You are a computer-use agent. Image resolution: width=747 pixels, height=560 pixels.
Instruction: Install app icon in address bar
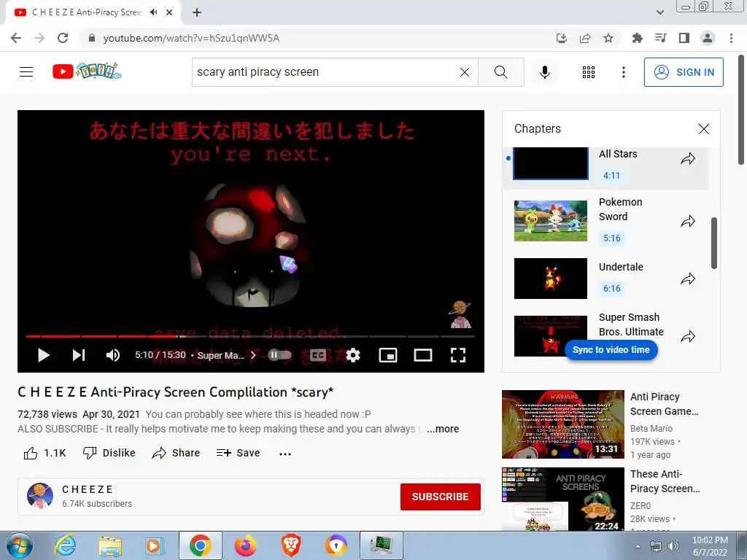tap(562, 38)
